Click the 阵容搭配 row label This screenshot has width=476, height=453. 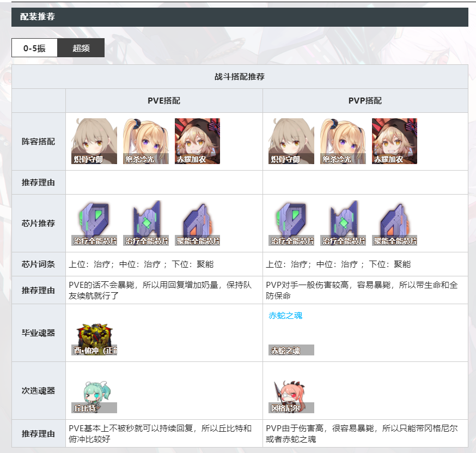(38, 142)
